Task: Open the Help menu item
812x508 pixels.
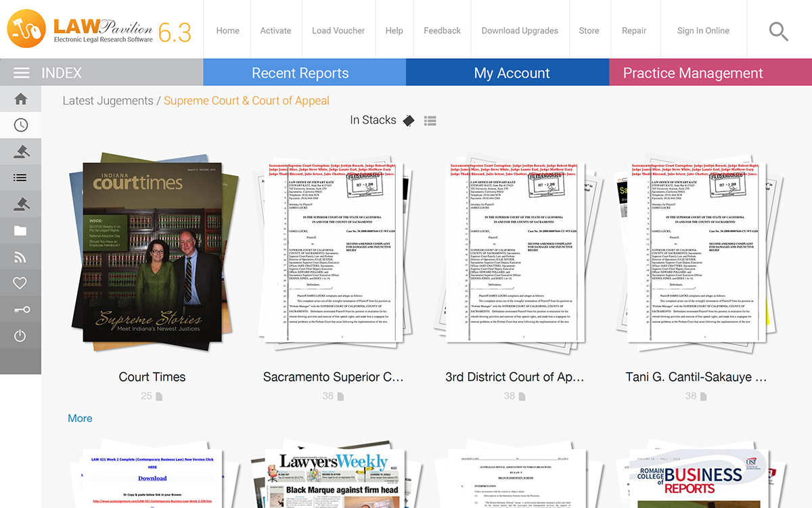Action: (x=394, y=30)
